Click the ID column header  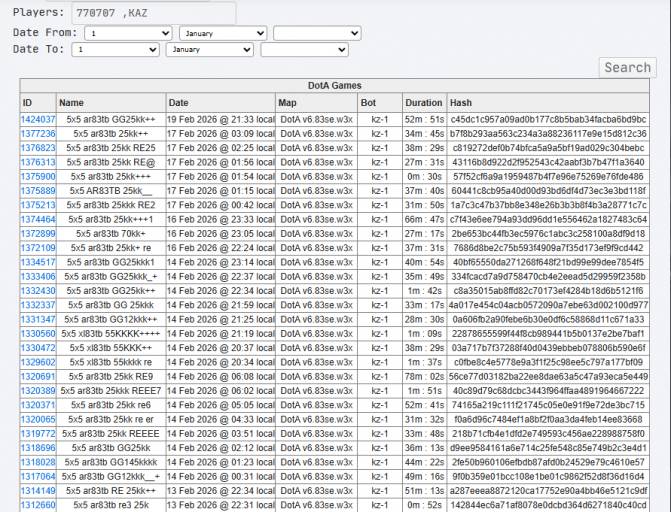click(x=38, y=103)
